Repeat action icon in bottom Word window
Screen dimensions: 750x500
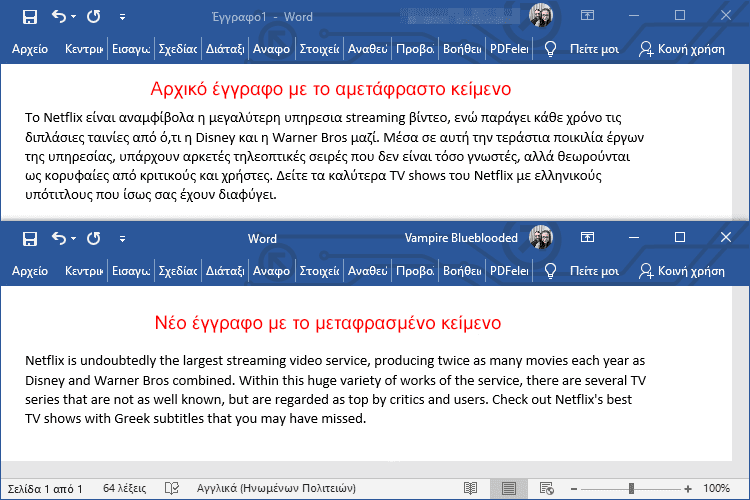(x=94, y=238)
